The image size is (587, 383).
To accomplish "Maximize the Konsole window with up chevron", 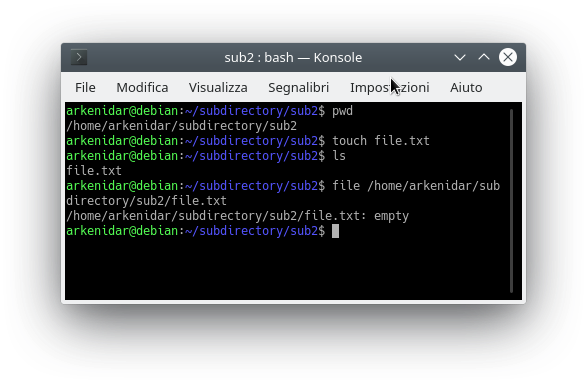I will pyautogui.click(x=484, y=57).
